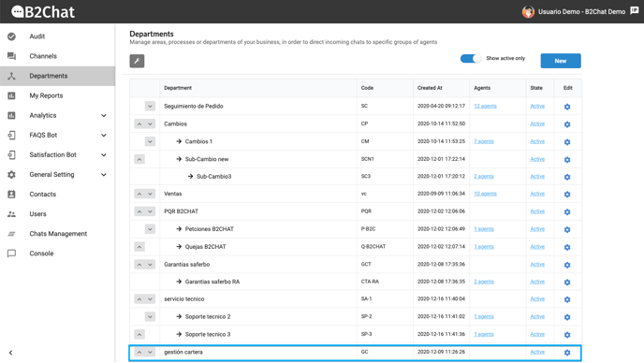Viewport: 644px width, 363px height.
Task: Expand the Satisfaction Bot submenu chevron
Action: 104,154
